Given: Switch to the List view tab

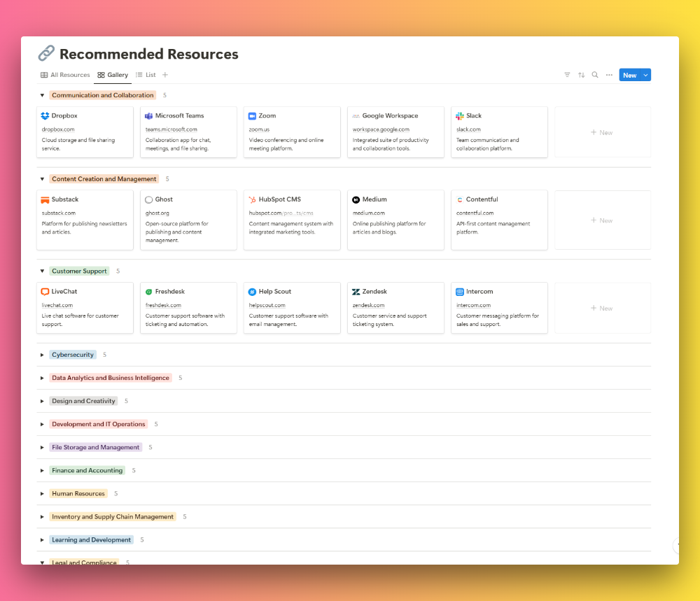Looking at the screenshot, I should pyautogui.click(x=146, y=75).
